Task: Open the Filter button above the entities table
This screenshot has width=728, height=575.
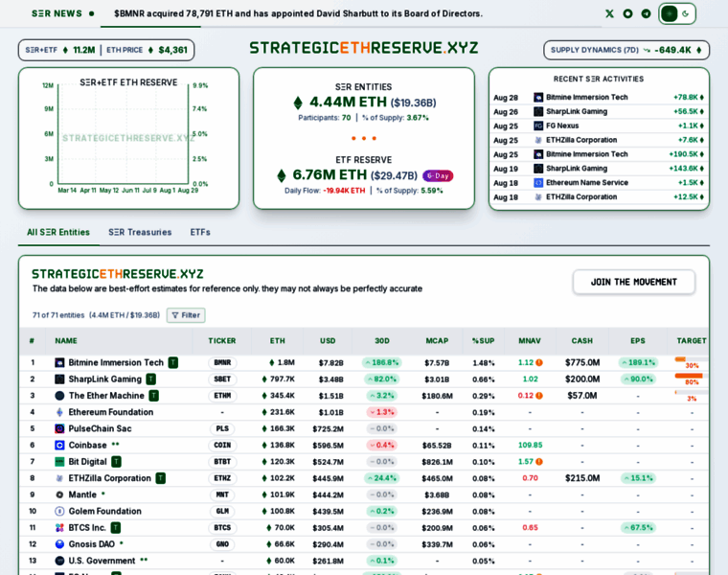Action: coord(186,315)
